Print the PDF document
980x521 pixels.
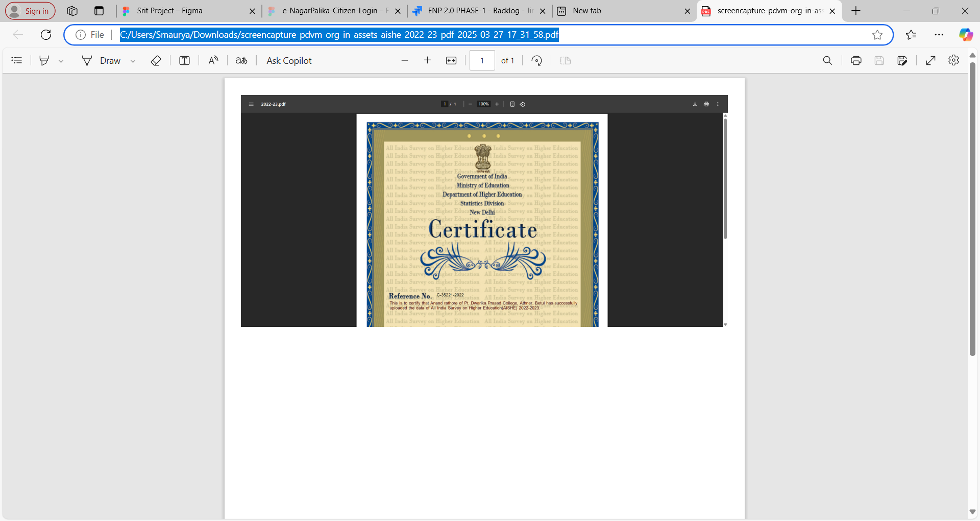click(856, 60)
